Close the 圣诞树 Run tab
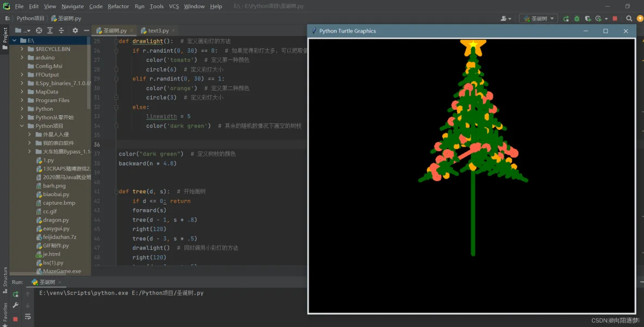 point(59,282)
